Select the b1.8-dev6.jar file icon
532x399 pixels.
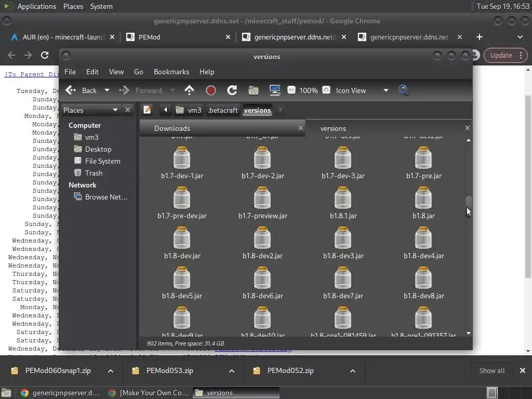tap(262, 278)
